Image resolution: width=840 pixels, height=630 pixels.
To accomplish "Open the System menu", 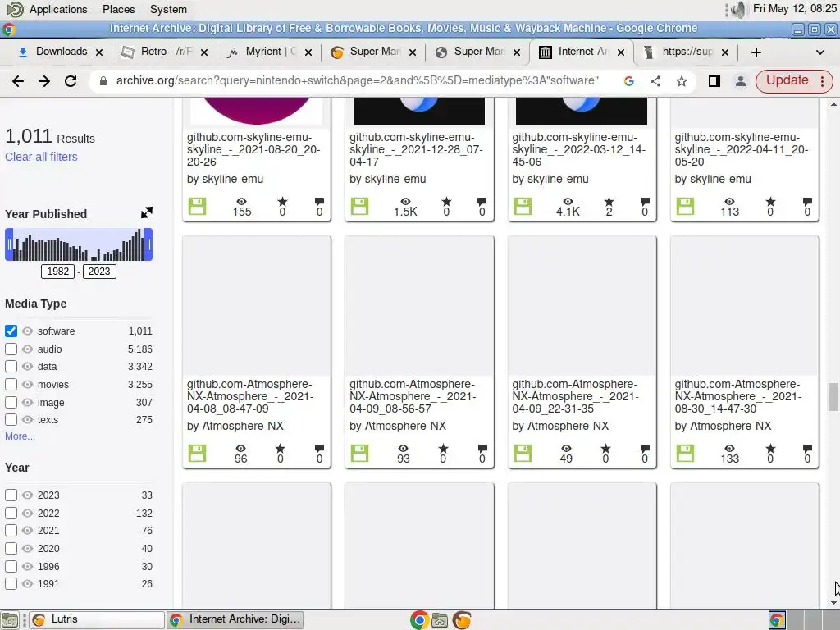I will tap(168, 10).
